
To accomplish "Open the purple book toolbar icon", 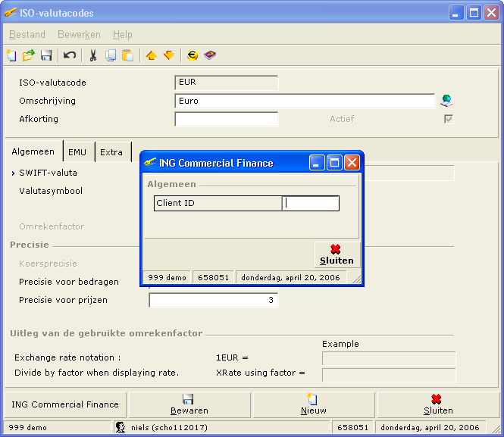I will (210, 55).
